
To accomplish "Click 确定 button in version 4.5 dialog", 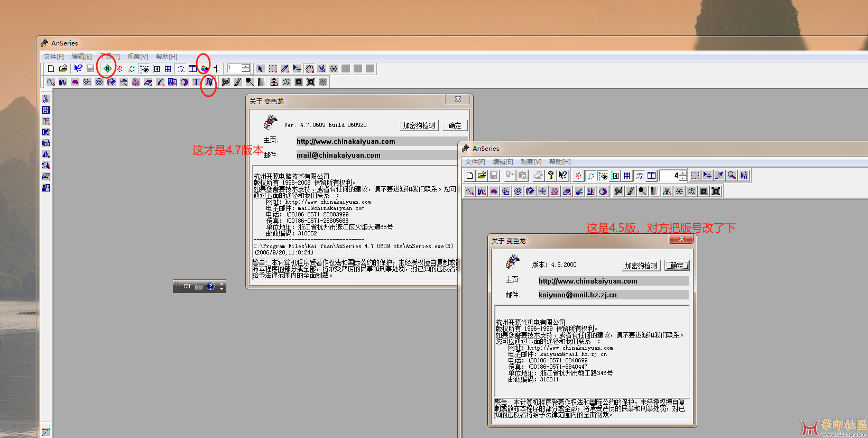I will click(677, 266).
